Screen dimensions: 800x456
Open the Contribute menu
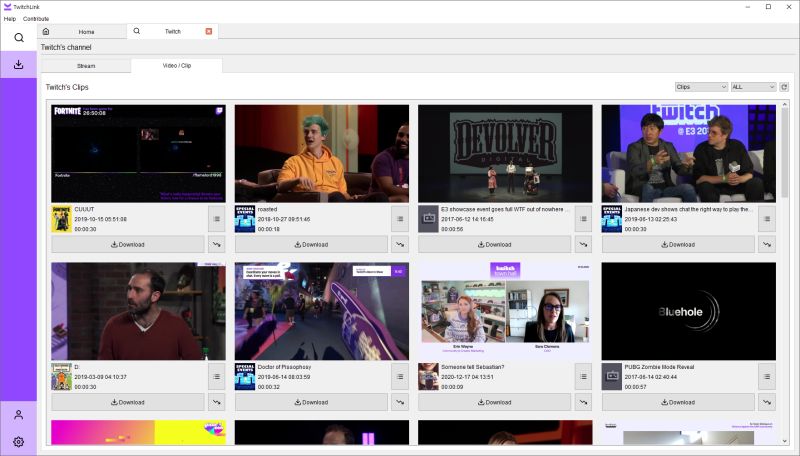point(36,19)
